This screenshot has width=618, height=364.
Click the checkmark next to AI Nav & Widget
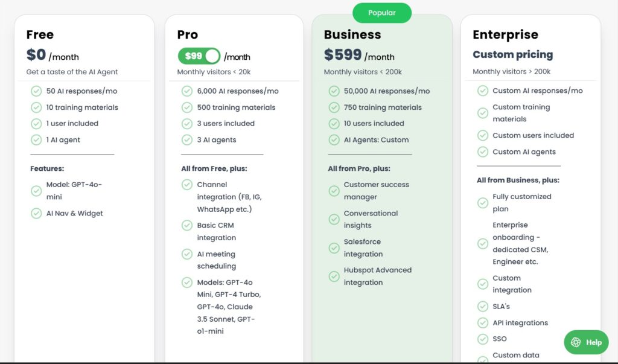[x=36, y=213]
